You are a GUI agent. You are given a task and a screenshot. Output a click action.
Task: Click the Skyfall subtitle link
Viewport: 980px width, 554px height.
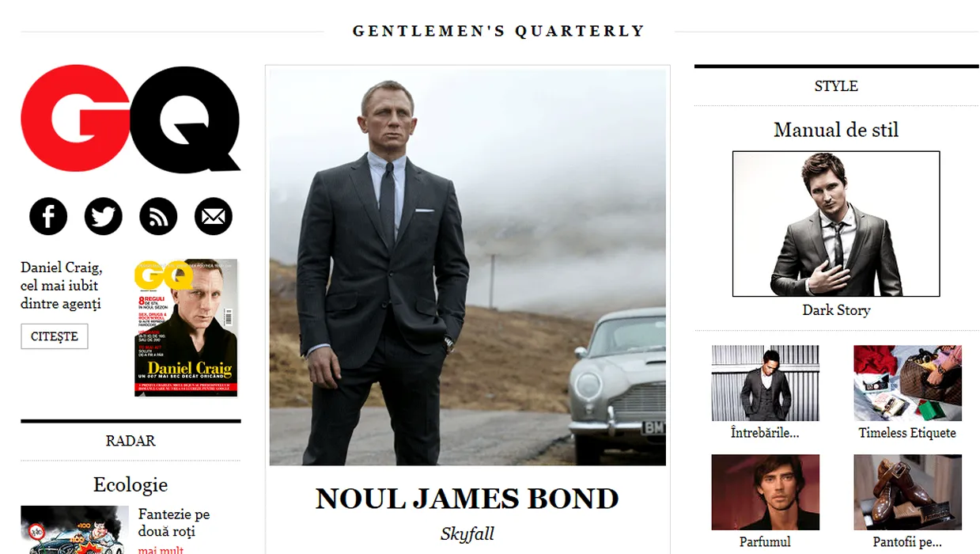tap(467, 534)
